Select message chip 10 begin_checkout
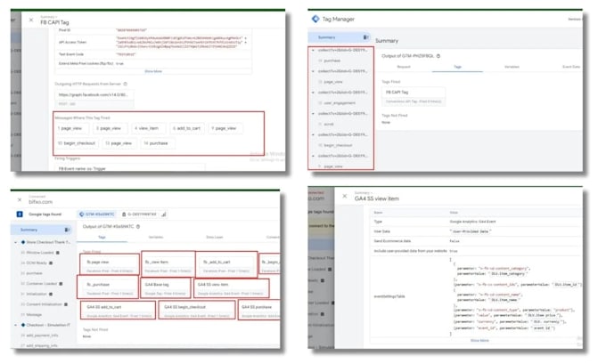Screen dimensions: 606x364 78,143
